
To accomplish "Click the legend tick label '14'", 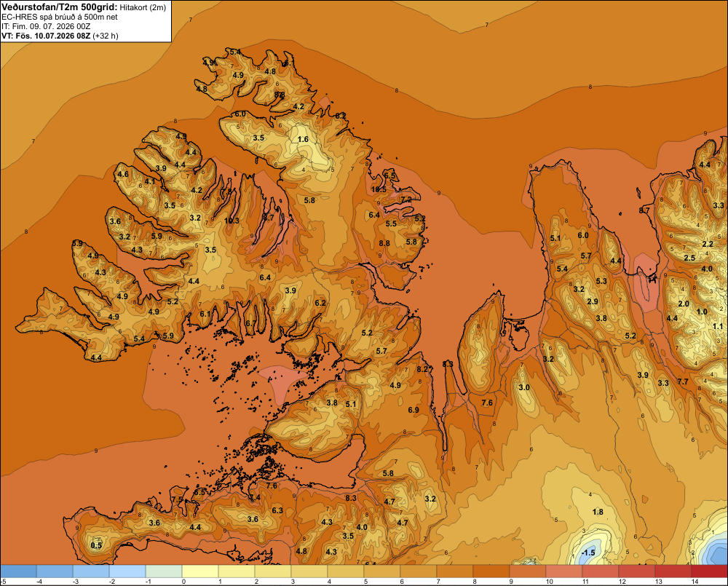I will (695, 582).
